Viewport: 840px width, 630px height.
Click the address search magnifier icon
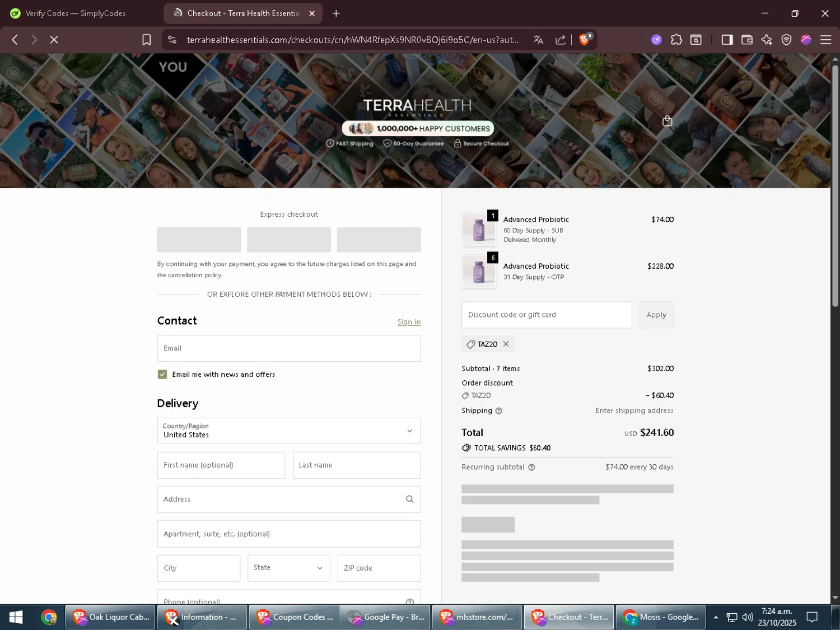pyautogui.click(x=409, y=499)
